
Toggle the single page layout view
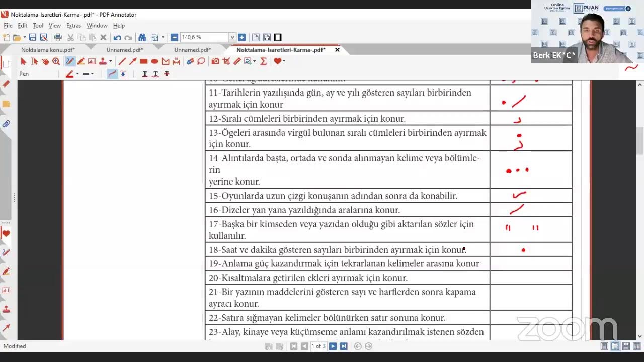(604, 346)
